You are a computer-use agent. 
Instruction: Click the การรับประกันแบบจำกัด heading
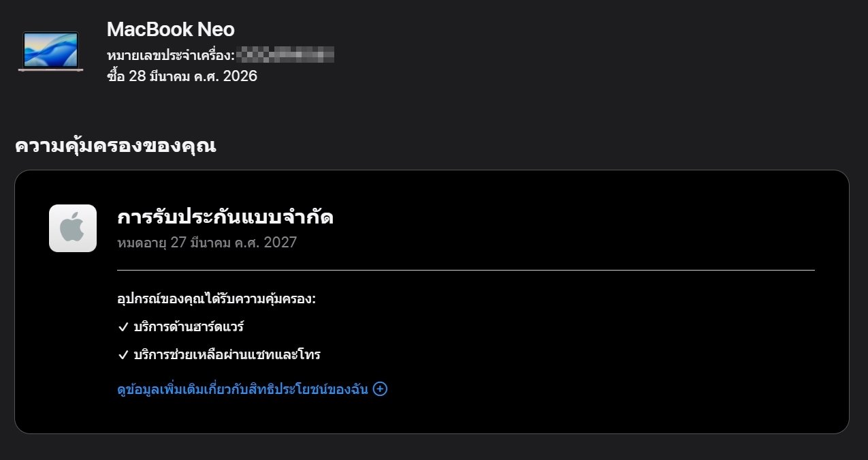click(225, 217)
